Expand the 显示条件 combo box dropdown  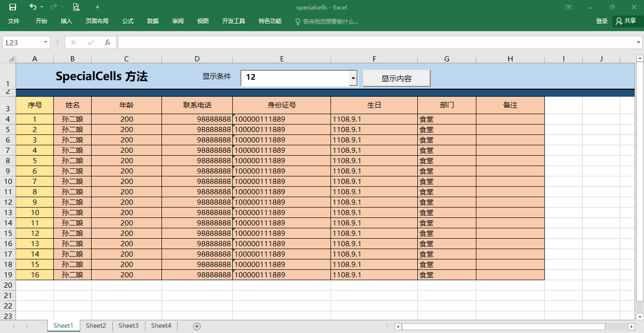[x=353, y=78]
